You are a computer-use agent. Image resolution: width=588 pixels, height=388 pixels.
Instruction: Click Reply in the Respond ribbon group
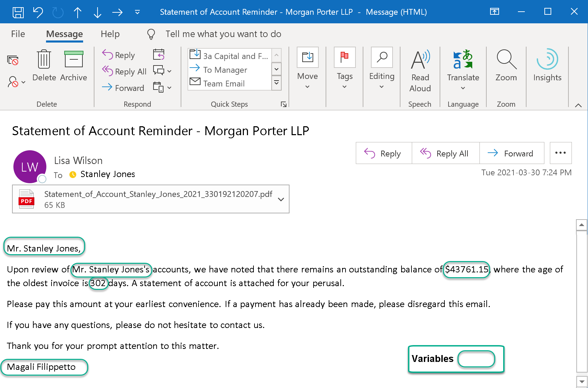(x=118, y=55)
